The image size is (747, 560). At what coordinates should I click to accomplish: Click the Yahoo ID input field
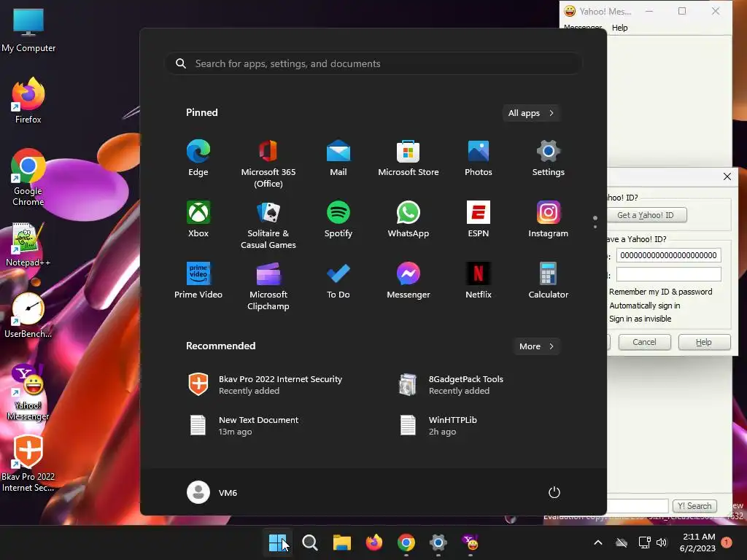(x=668, y=255)
